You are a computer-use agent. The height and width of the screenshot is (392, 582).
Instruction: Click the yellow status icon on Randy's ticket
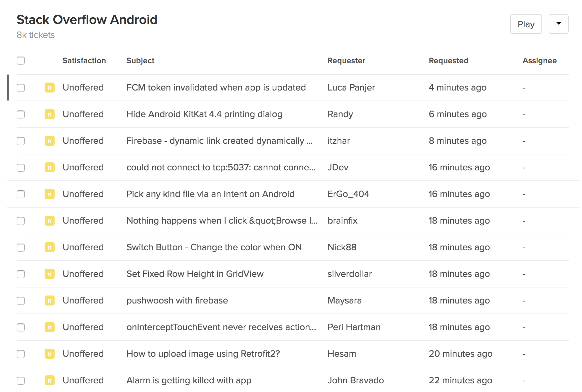(50, 114)
